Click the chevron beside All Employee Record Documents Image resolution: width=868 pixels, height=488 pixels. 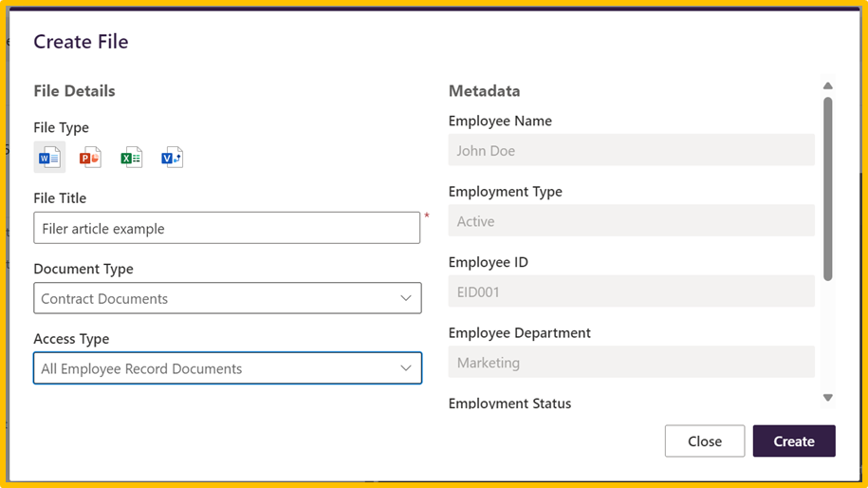click(x=406, y=368)
